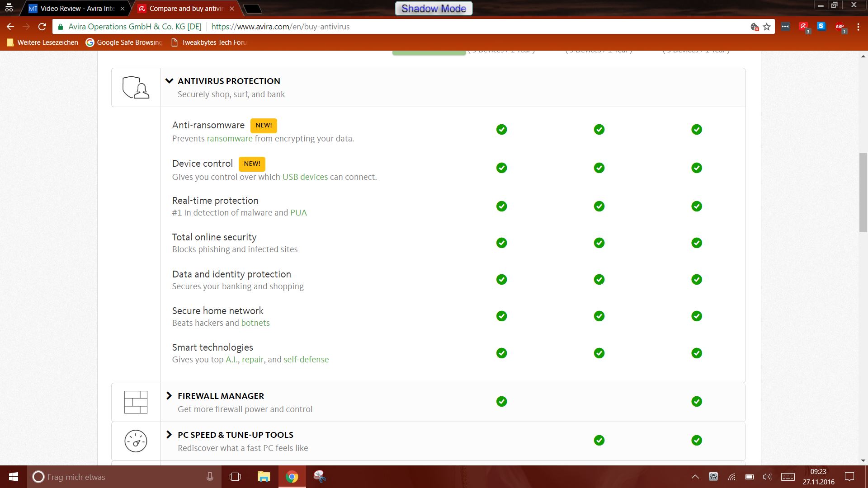Click the brick wall firewall icon
This screenshot has width=868, height=488.
coord(136,402)
